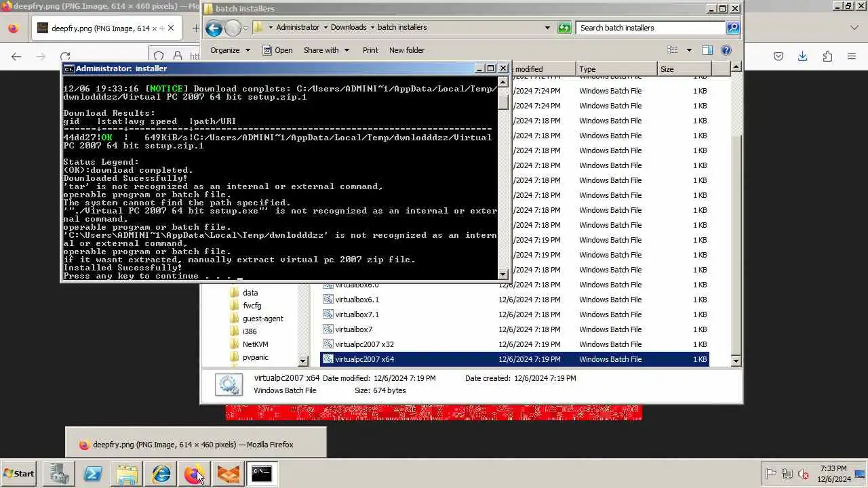Click the file list vertical scrollbar thumb
The height and width of the screenshot is (488, 868).
(x=736, y=245)
